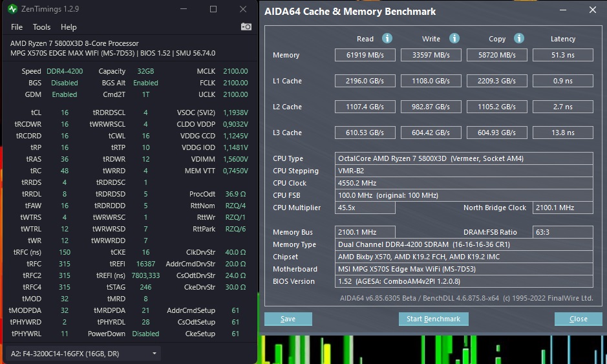Click the Close button in AIDA64
Screen dimensions: 607x364
pyautogui.click(x=579, y=319)
